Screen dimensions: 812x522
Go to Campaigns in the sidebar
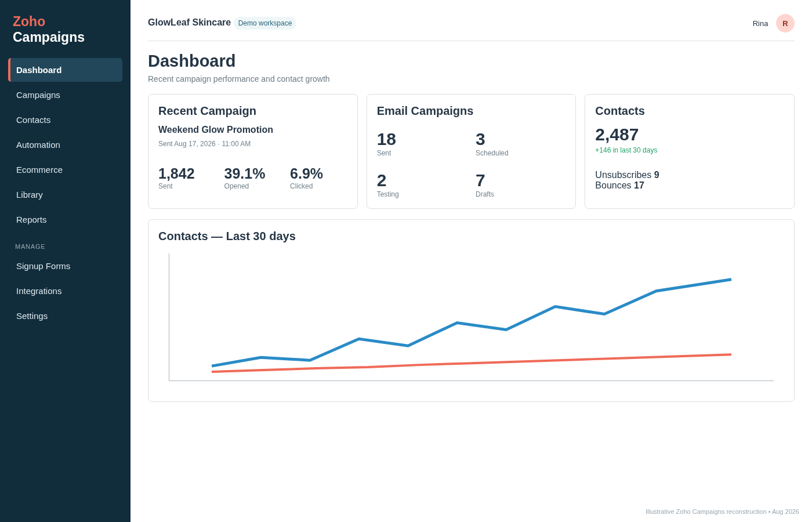pos(65,95)
